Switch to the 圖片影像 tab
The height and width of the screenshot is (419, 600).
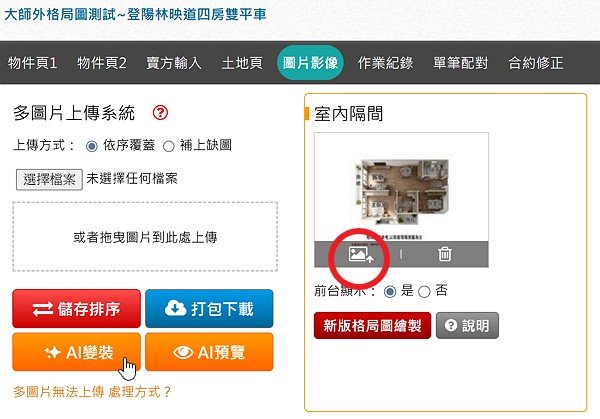310,63
